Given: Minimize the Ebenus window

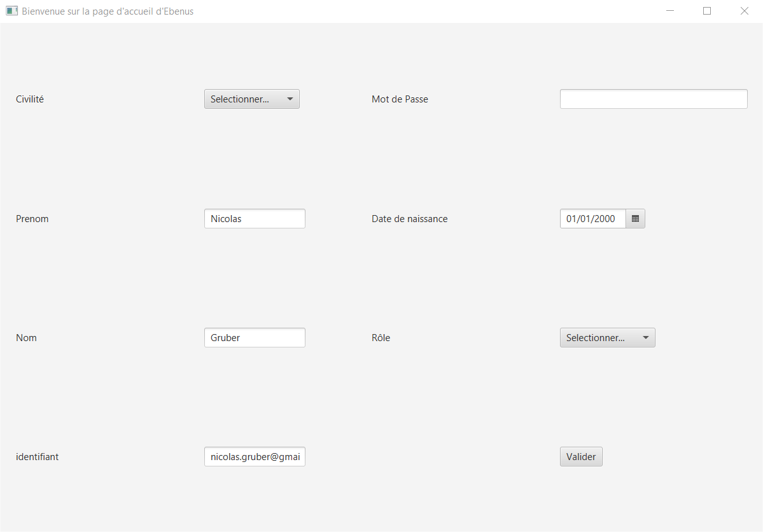Looking at the screenshot, I should (669, 11).
